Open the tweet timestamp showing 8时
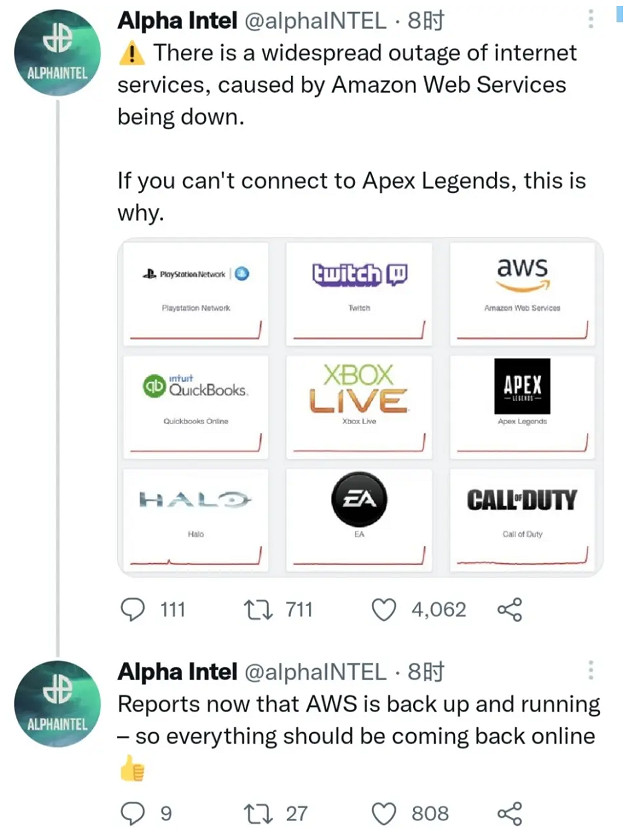The width and height of the screenshot is (633, 836). (425, 20)
